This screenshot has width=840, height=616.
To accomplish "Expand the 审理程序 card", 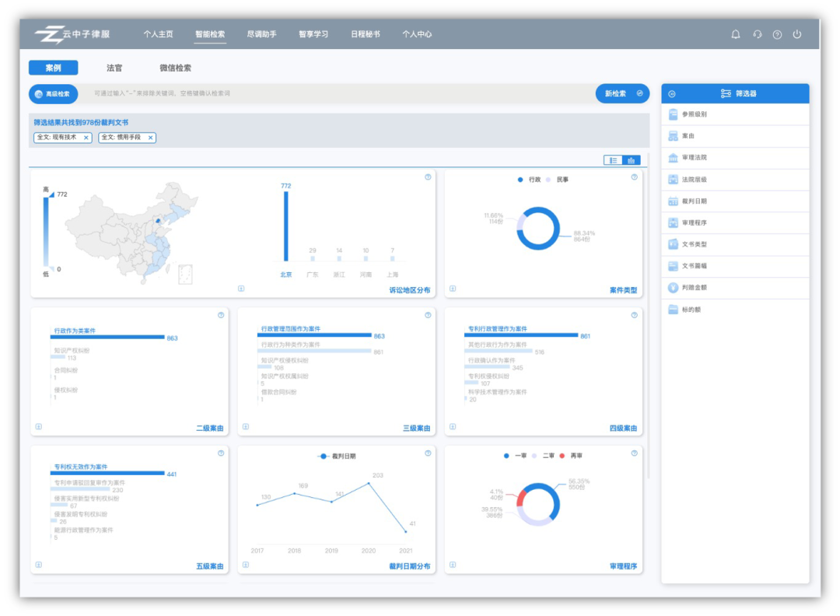I will pos(453,565).
